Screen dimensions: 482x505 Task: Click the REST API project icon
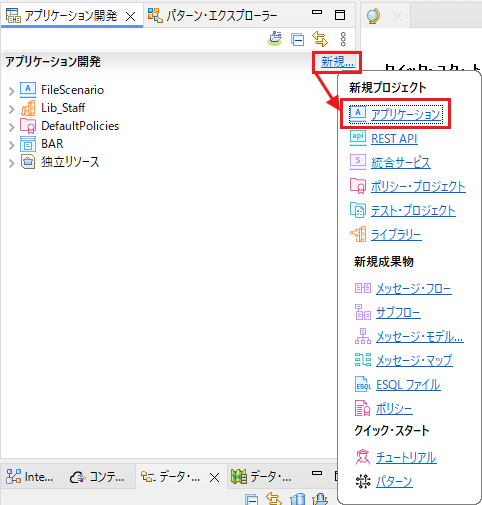pyautogui.click(x=358, y=138)
